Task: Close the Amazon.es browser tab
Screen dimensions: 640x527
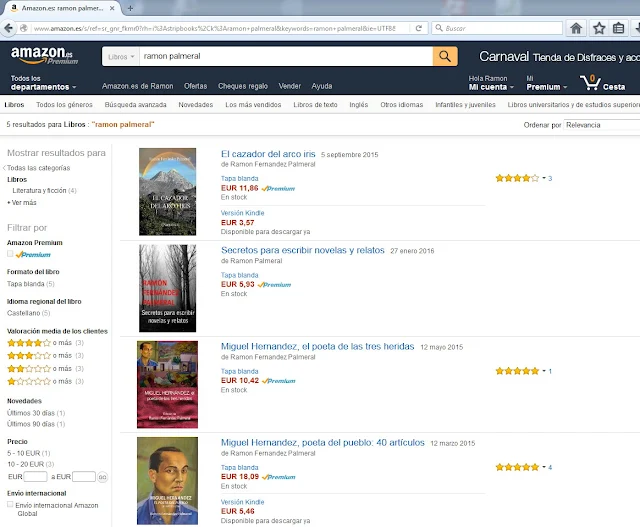Action: 112,8
